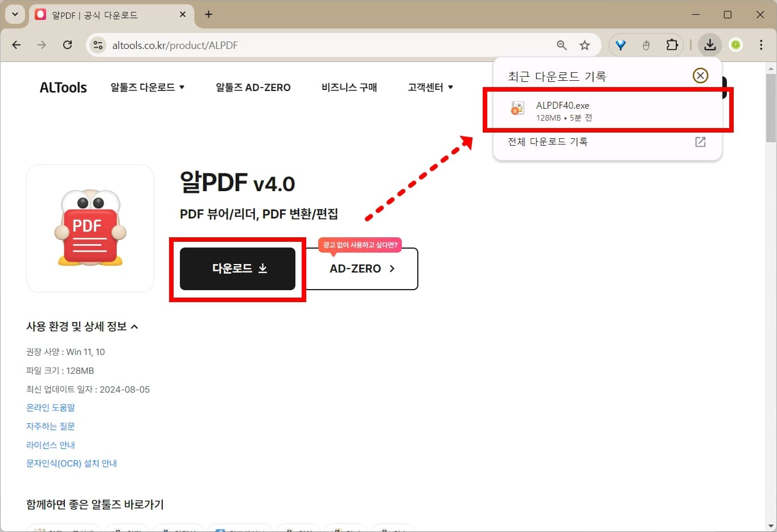Click the search zoom icon in the address bar
The width and height of the screenshot is (777, 532).
[562, 44]
